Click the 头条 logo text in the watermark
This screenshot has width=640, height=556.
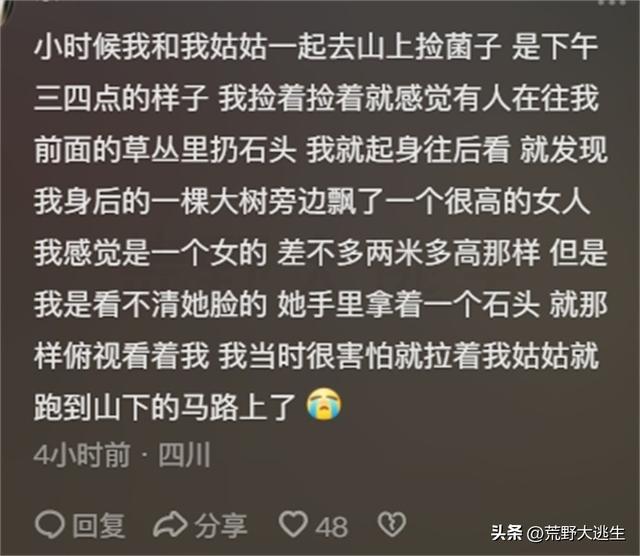tap(507, 533)
